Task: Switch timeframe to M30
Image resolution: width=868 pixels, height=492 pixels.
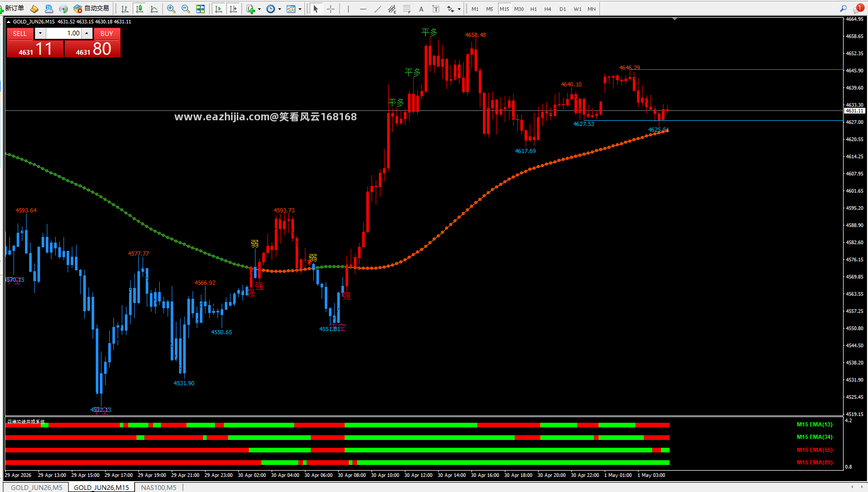Action: click(519, 9)
